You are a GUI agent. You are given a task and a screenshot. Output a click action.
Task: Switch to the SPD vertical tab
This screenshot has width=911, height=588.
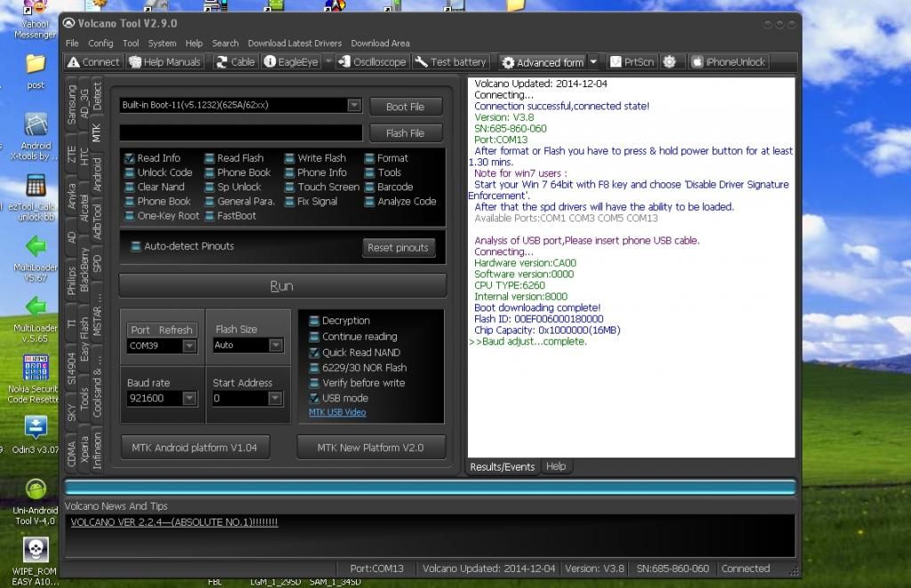(x=97, y=263)
